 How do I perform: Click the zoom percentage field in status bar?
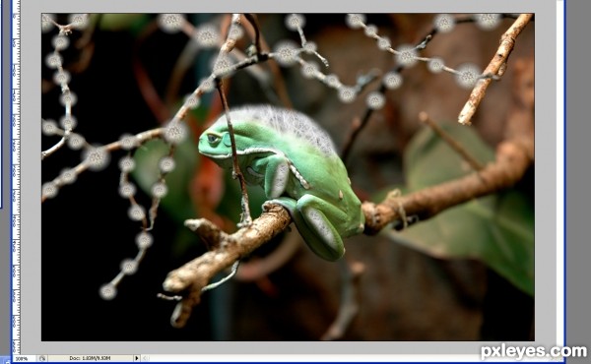24,358
